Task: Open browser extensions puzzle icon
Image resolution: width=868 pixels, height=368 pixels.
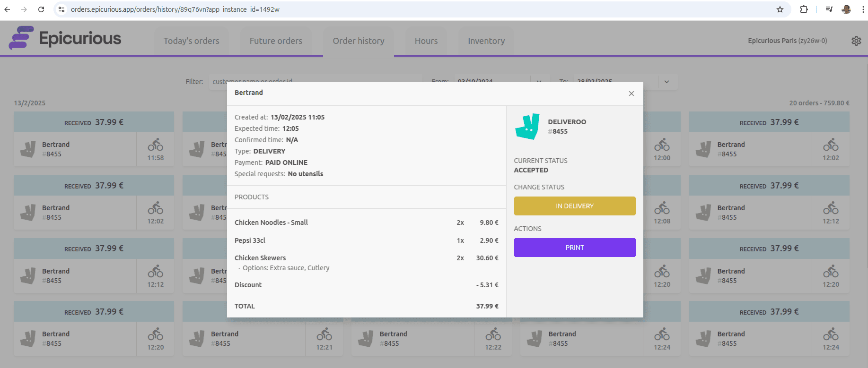Action: tap(804, 9)
